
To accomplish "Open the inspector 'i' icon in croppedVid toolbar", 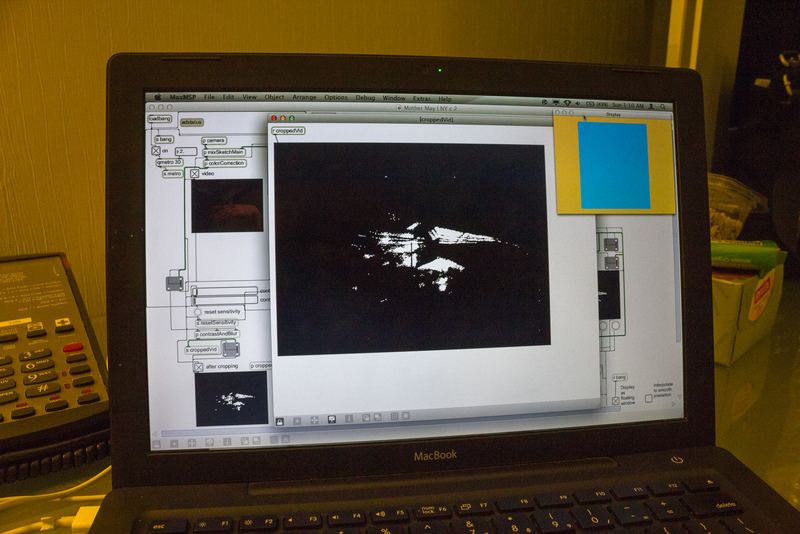I will [349, 419].
